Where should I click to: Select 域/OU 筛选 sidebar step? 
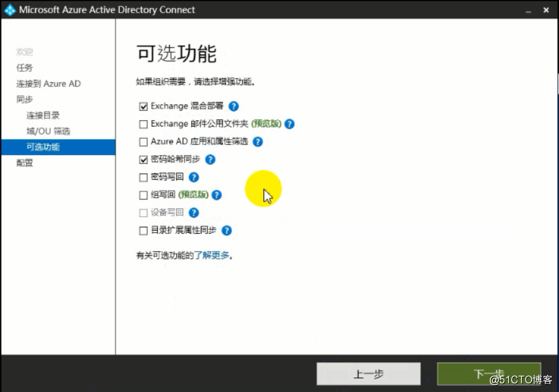pyautogui.click(x=48, y=132)
